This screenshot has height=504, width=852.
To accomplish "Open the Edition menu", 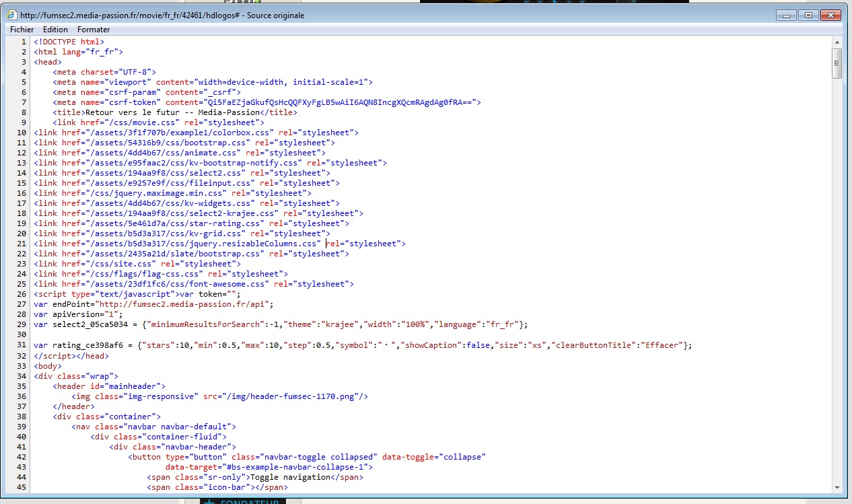I will [x=55, y=30].
